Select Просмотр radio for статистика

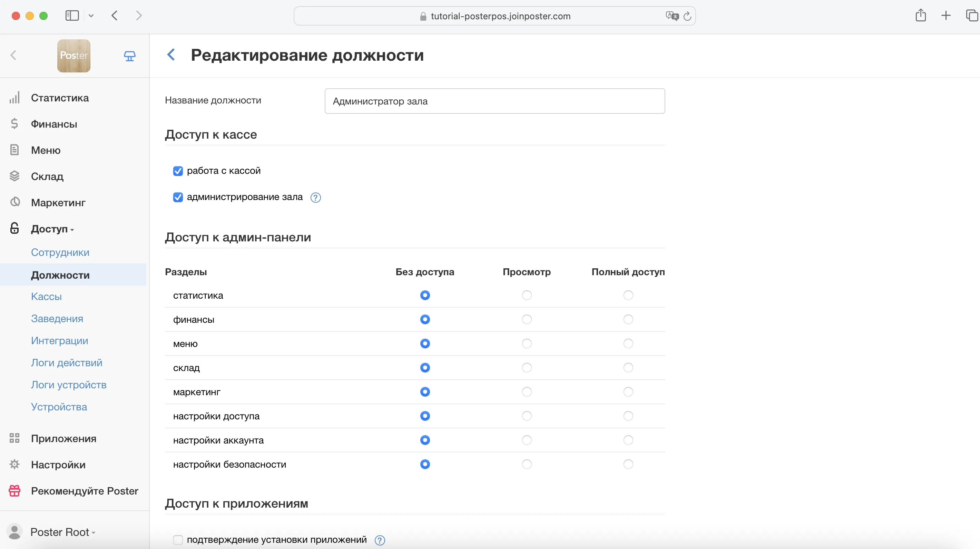click(527, 296)
